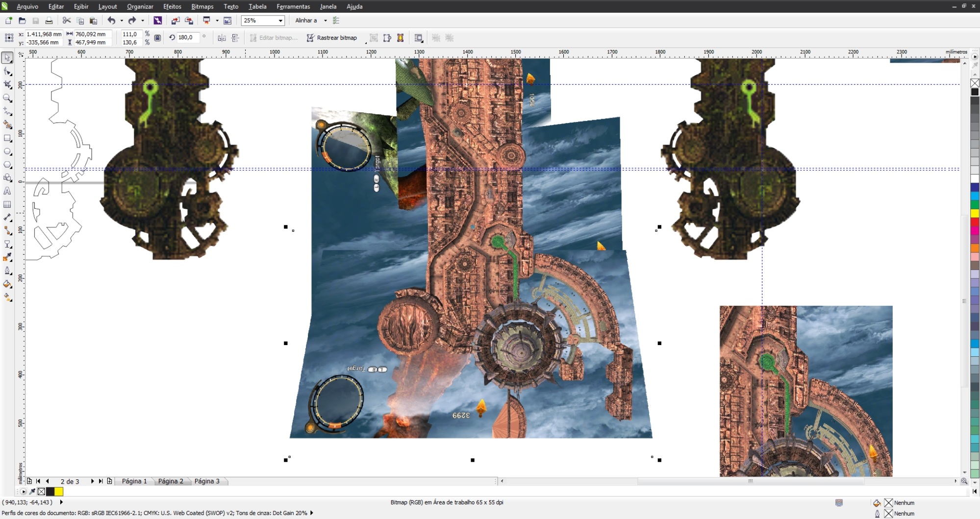Select the Shape tool in the toolbox

tap(7, 72)
